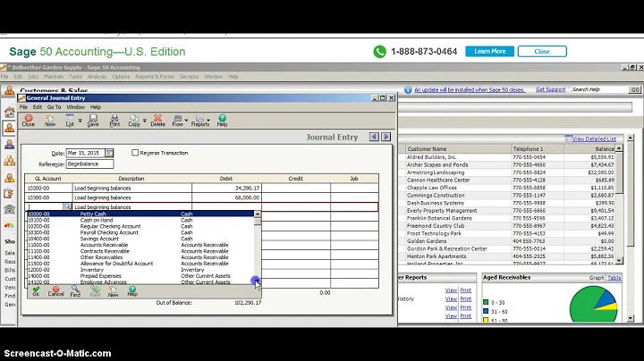
Task: Click the blue 31 - 60 legend swatch
Action: coord(486,311)
